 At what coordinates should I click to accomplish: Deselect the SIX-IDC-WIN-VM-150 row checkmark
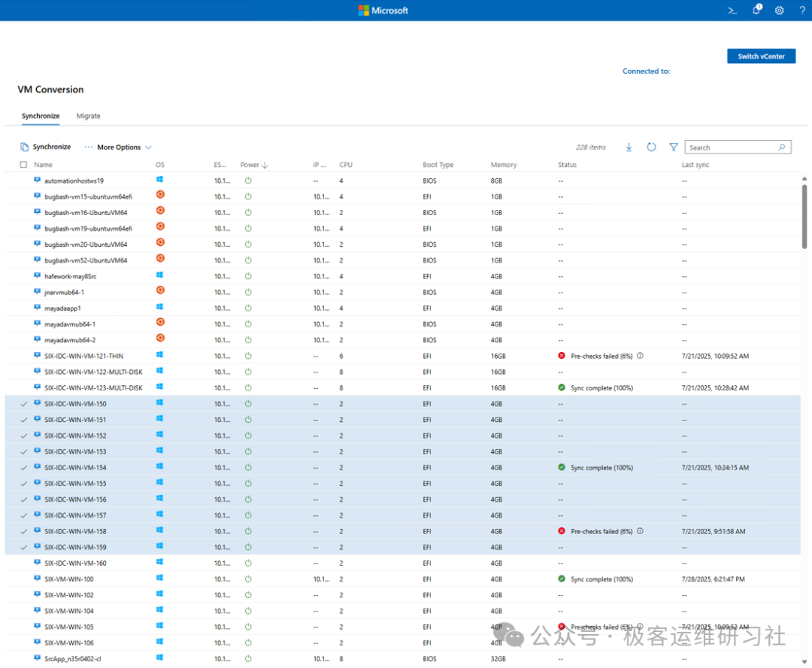pyautogui.click(x=24, y=404)
